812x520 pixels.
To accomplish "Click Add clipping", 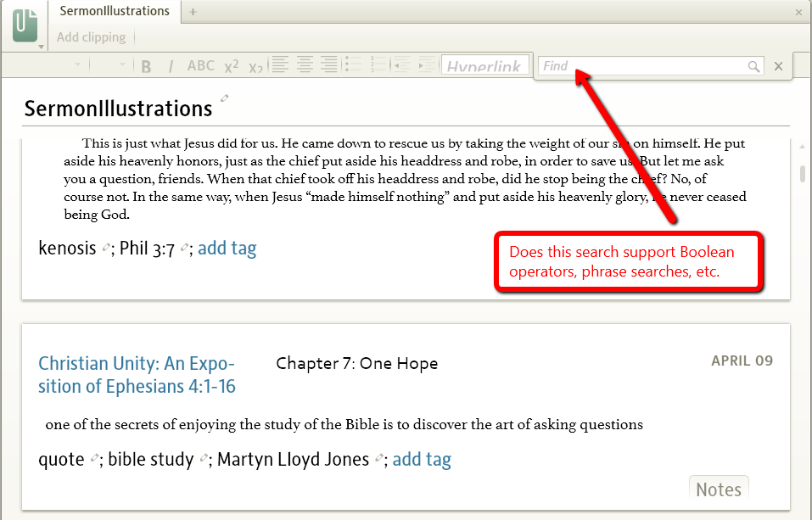I will [91, 37].
